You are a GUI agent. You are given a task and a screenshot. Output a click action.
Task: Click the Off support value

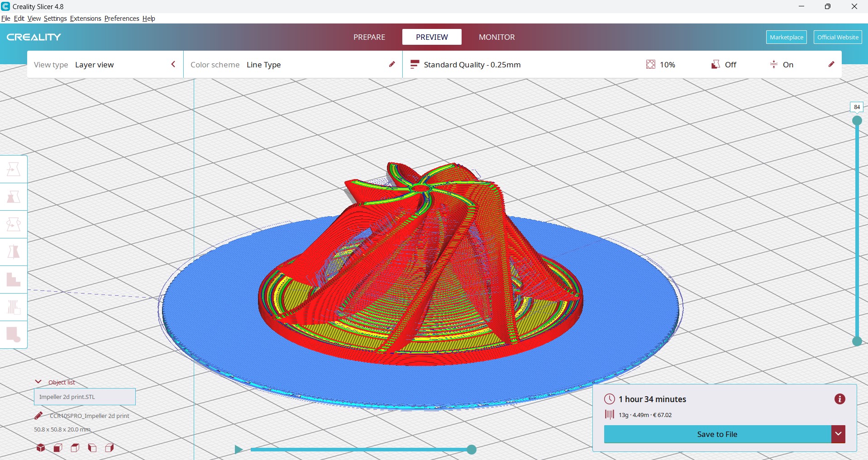[x=730, y=65]
